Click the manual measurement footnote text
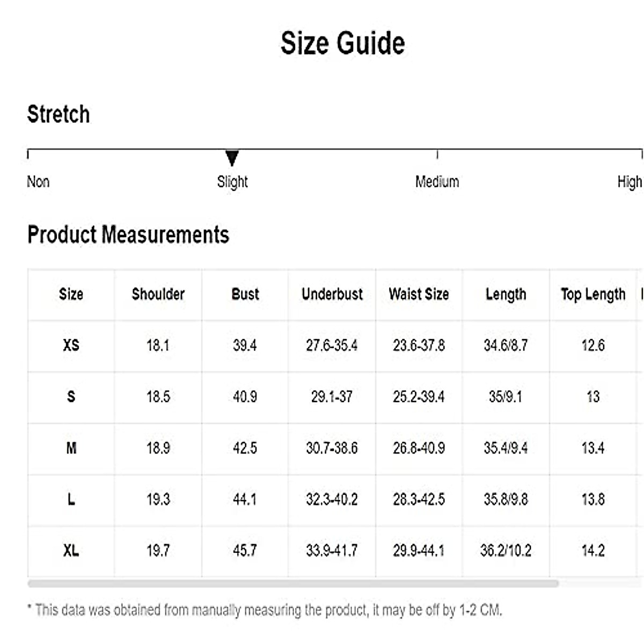 (x=265, y=610)
